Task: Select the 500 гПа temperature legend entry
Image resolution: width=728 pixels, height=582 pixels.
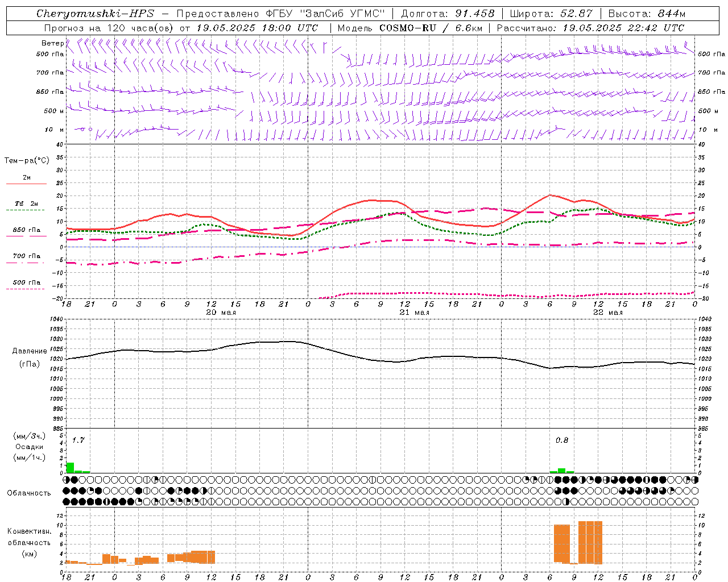Action: pyautogui.click(x=27, y=282)
